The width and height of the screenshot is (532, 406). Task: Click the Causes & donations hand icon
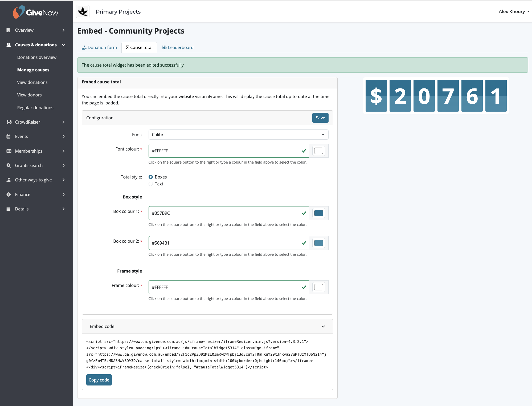coord(9,45)
